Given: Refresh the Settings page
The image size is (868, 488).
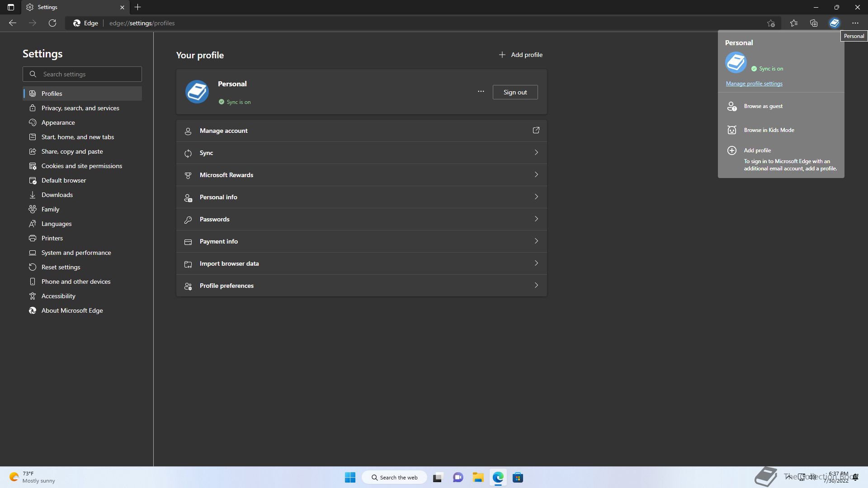Looking at the screenshot, I should pos(52,23).
